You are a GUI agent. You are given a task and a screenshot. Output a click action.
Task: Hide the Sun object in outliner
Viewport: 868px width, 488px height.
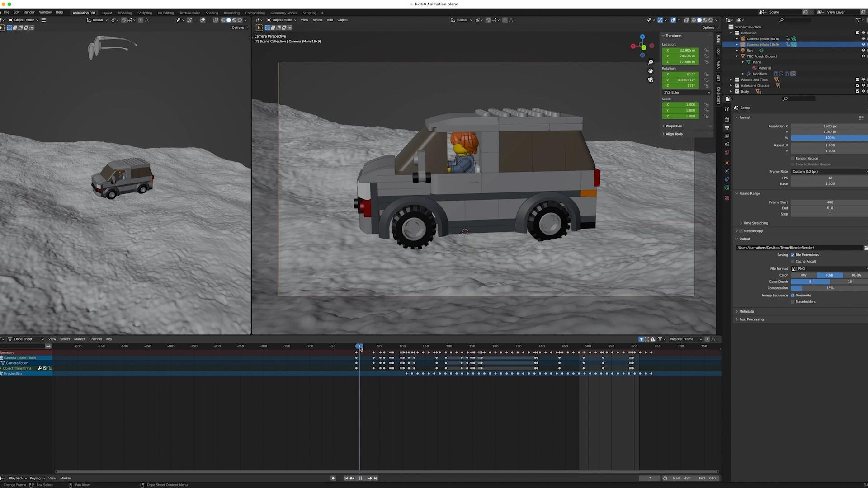[863, 51]
